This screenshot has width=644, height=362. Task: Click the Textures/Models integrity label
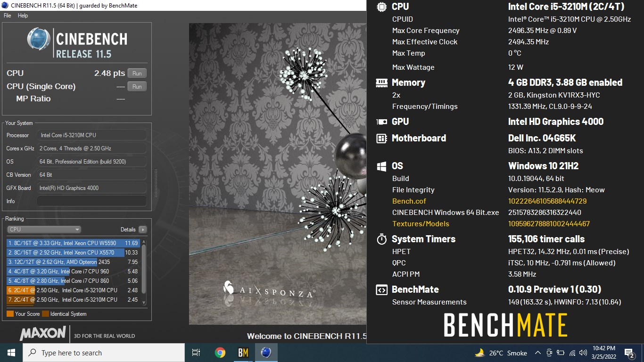tap(421, 224)
